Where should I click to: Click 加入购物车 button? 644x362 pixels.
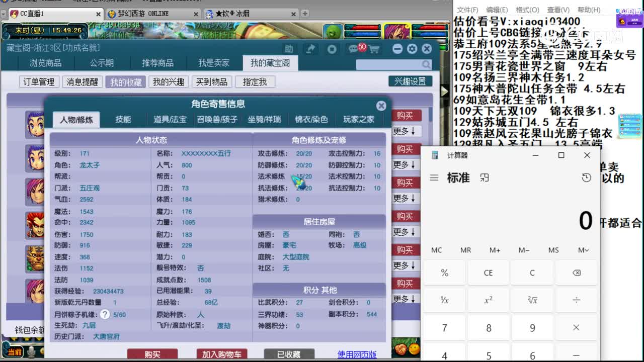222,354
